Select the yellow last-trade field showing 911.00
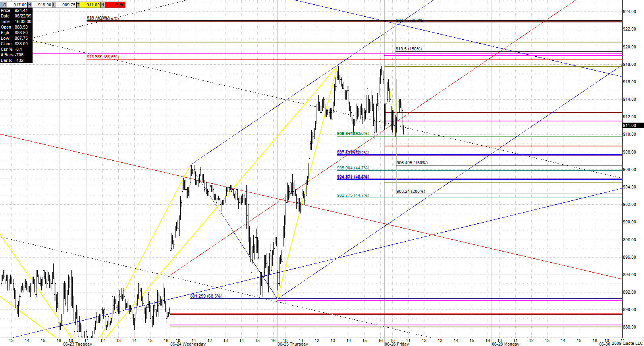Screen dimensions: 644x346 (x=91, y=5)
